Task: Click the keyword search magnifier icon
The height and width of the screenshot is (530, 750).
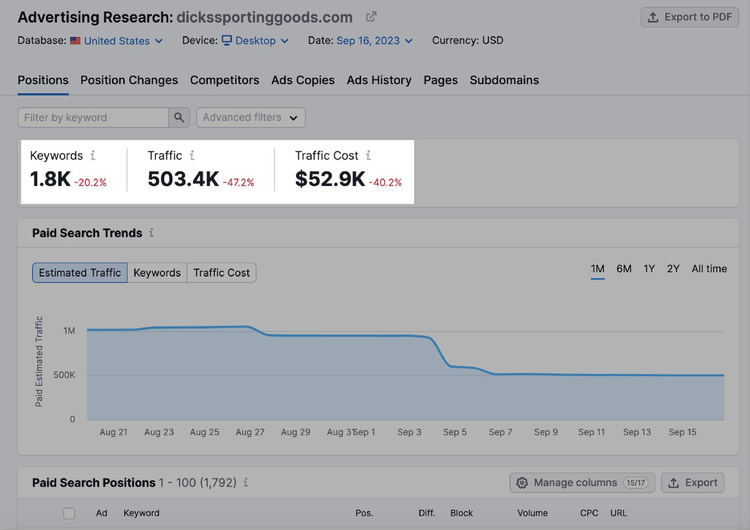Action: pyautogui.click(x=179, y=117)
